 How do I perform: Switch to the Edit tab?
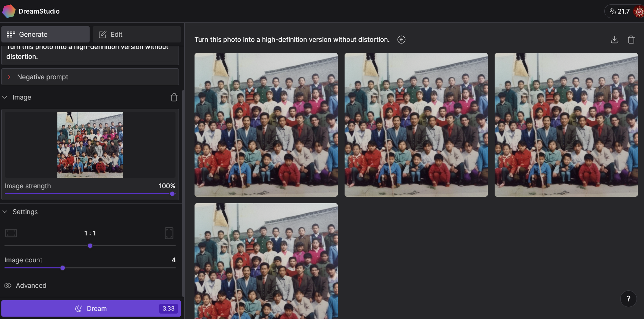137,34
